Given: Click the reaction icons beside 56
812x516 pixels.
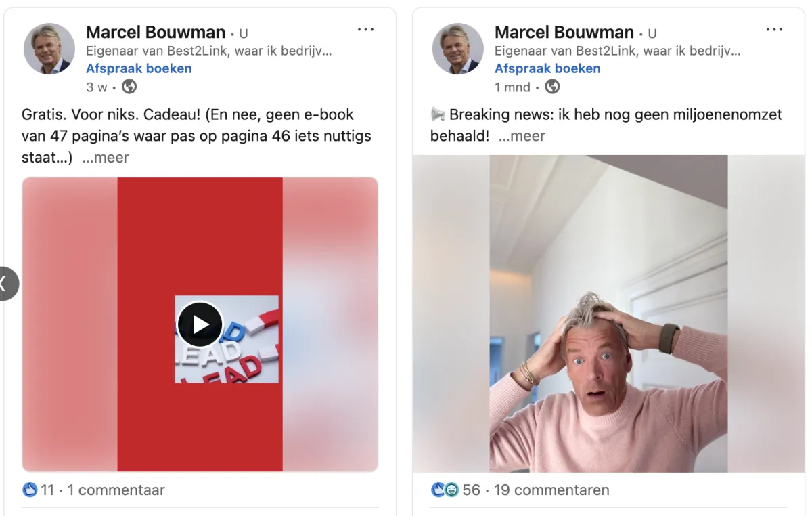Looking at the screenshot, I should point(445,490).
